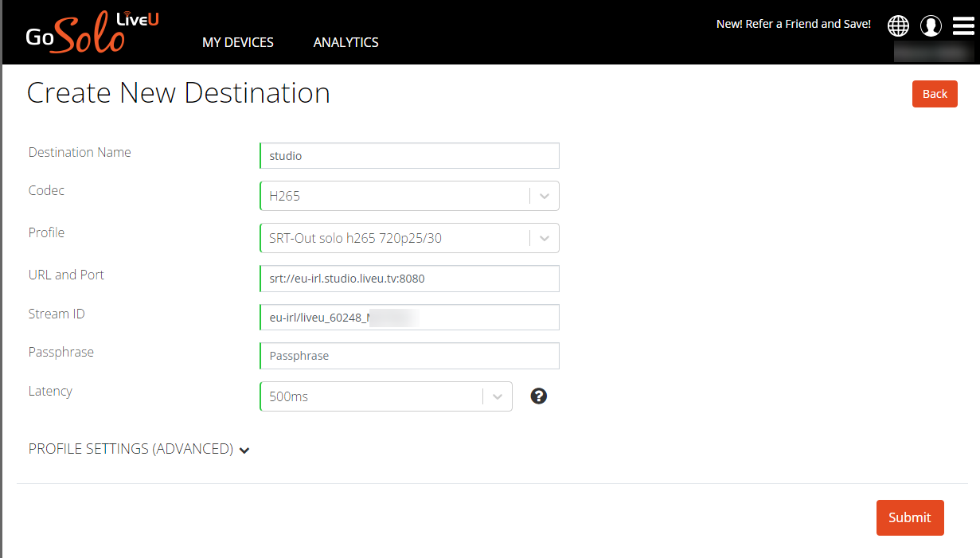Open the Codec dropdown arrow
Screen dimensions: 980x558
(x=545, y=196)
